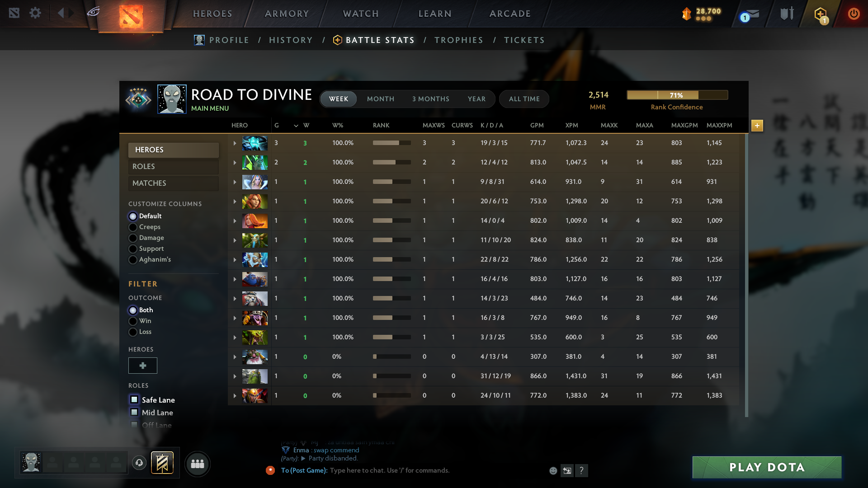This screenshot has height=488, width=868.
Task: Open the ARCADE menu
Action: coord(510,14)
